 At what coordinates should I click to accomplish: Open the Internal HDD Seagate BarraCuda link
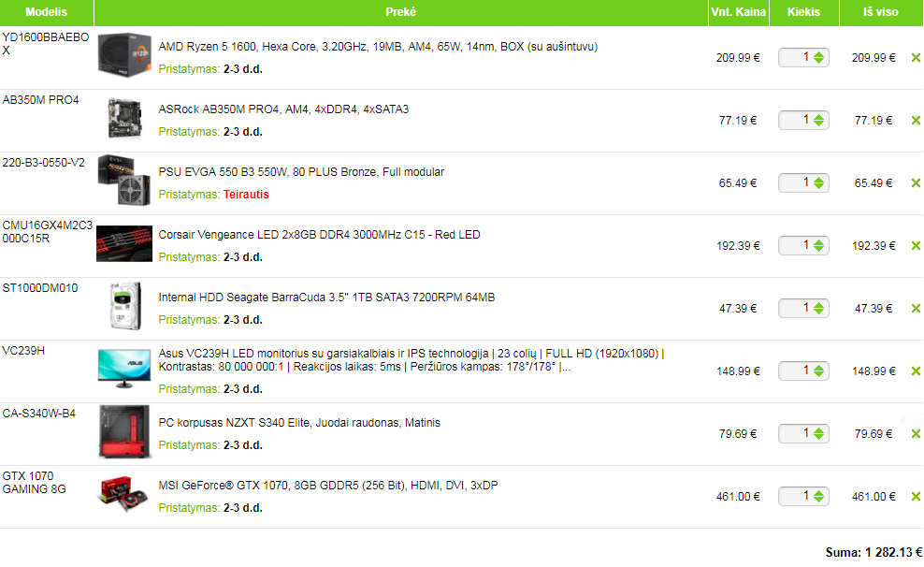tap(326, 298)
